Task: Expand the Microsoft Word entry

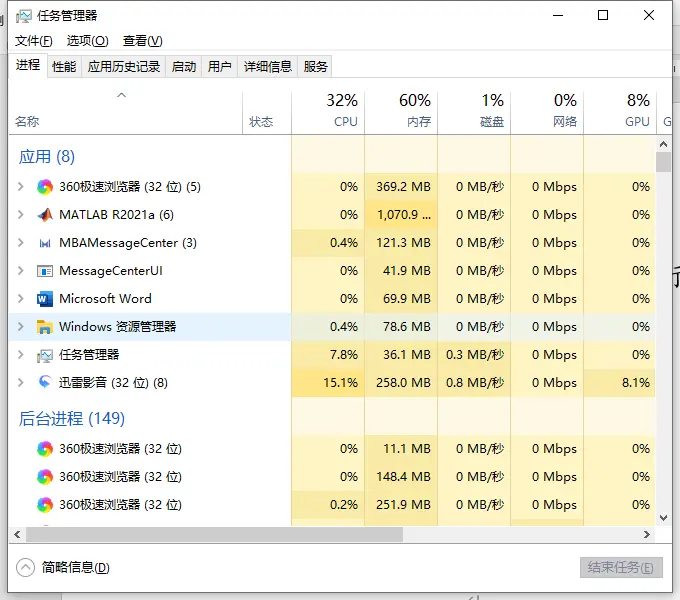Action: click(x=20, y=299)
